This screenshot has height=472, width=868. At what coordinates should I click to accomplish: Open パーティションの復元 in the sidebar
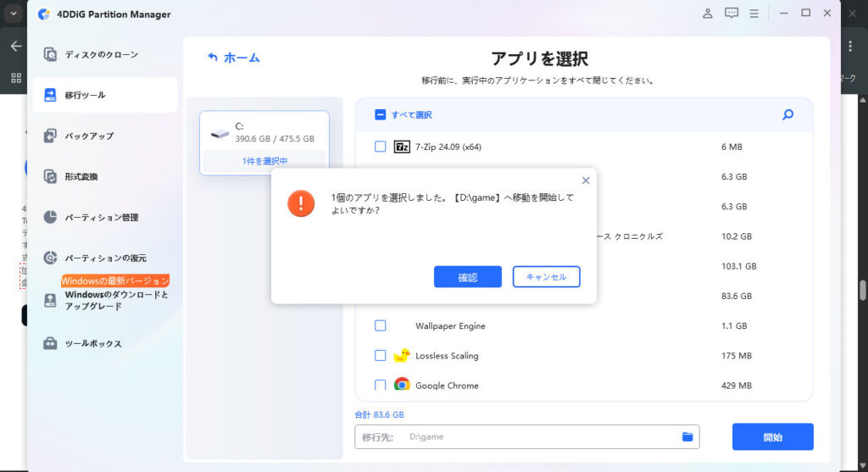tap(105, 258)
